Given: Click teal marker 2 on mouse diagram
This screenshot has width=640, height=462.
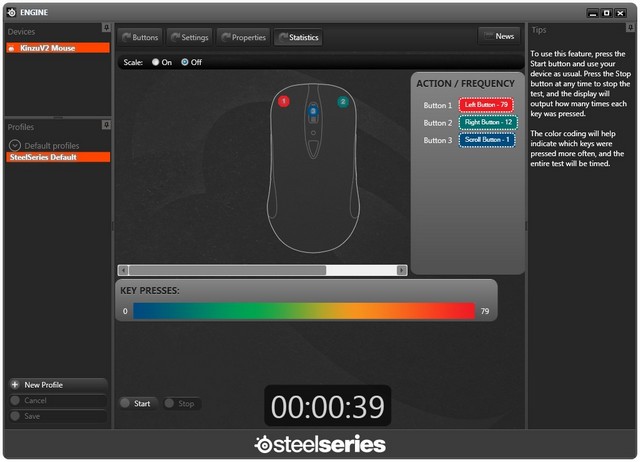Looking at the screenshot, I should (343, 102).
